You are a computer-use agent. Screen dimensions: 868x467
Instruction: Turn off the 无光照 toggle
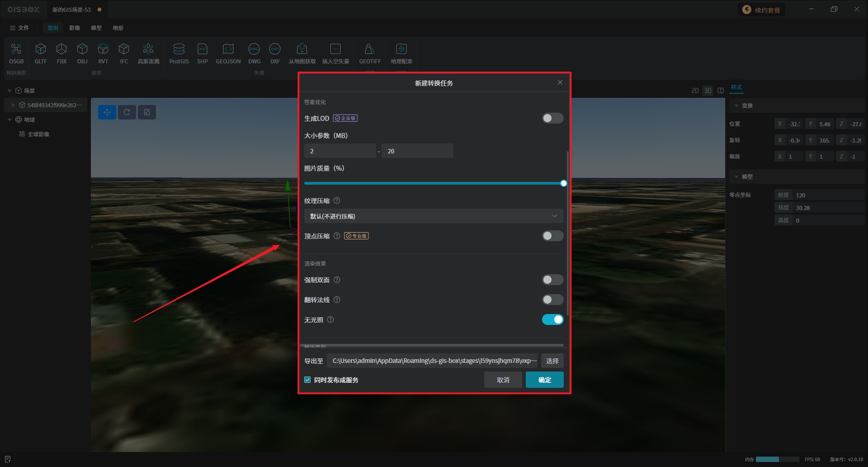(552, 320)
